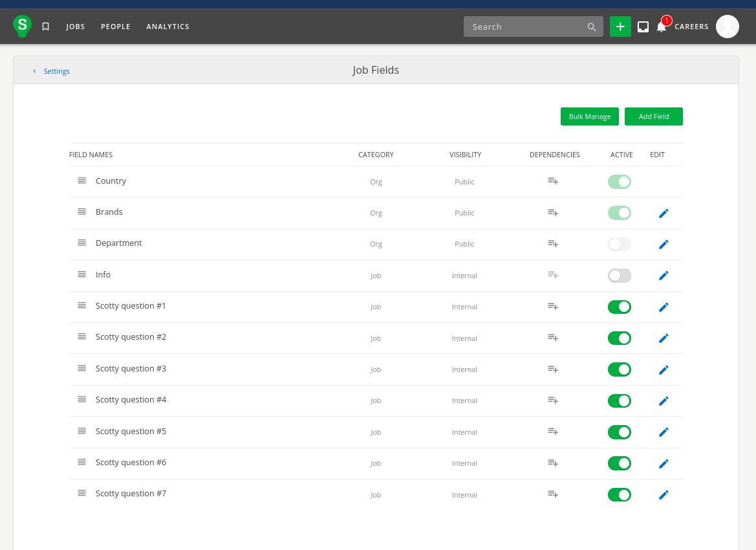Go to the Analytics section
Image resolution: width=756 pixels, height=550 pixels.
pyautogui.click(x=167, y=27)
